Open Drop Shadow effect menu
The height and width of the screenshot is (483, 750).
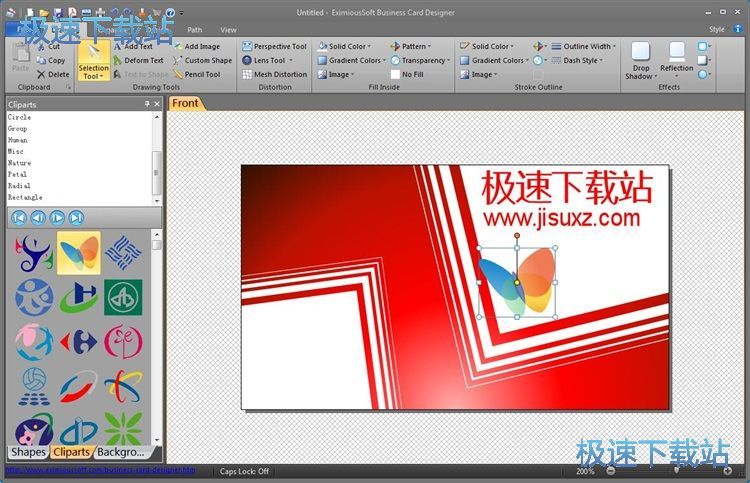[x=641, y=61]
